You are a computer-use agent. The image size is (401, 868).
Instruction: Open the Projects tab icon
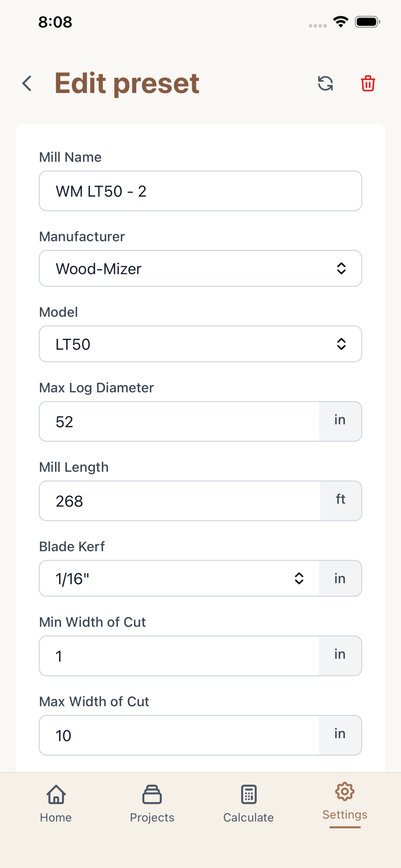(x=152, y=794)
